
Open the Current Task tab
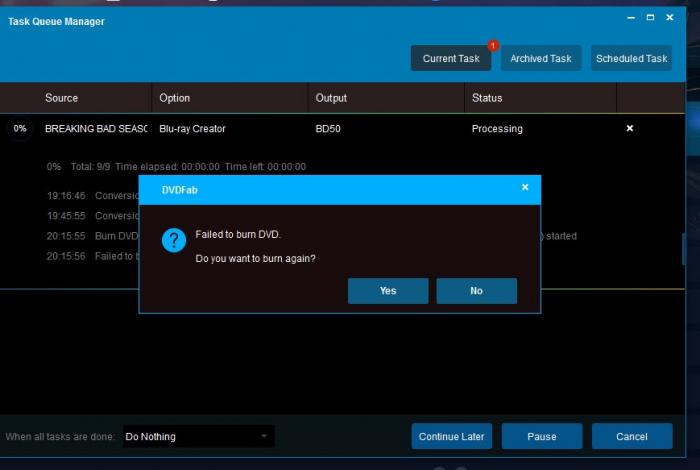tap(451, 58)
